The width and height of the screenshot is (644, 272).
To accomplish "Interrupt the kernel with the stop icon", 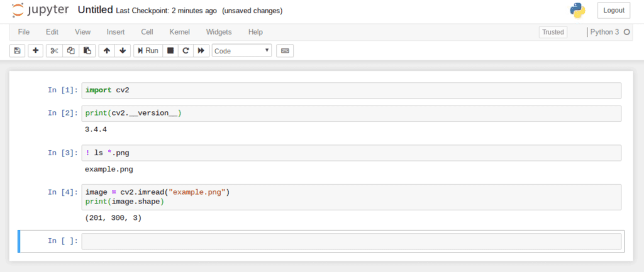I will tap(170, 51).
